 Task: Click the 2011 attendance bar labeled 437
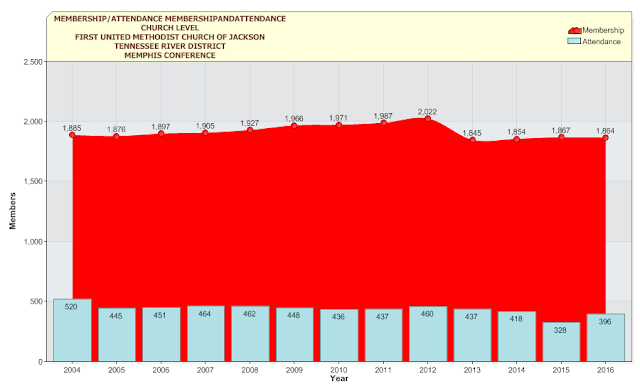[x=384, y=335]
